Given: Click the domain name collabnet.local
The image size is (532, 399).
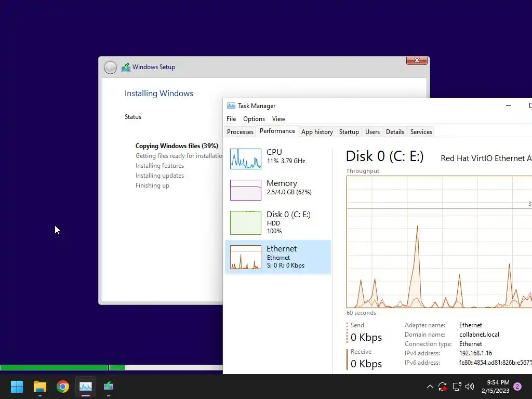Looking at the screenshot, I should point(479,335).
